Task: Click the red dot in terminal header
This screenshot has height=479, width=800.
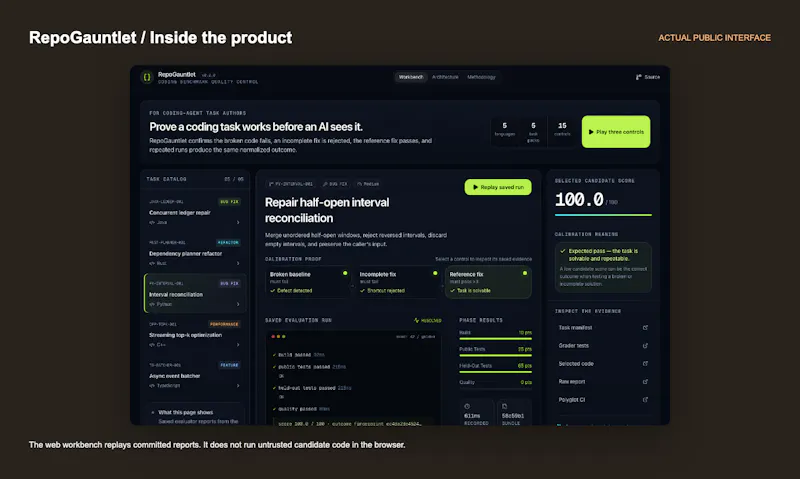Action: click(x=273, y=337)
